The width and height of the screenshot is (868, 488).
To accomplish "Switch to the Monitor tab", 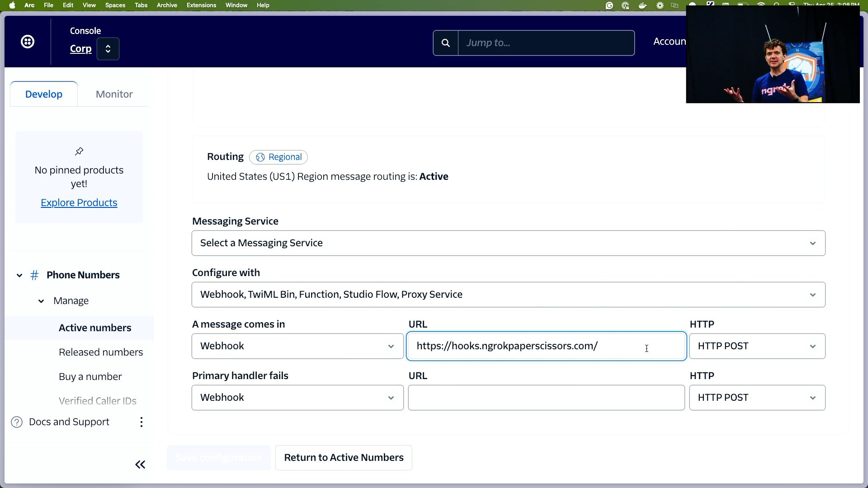I will [x=114, y=94].
